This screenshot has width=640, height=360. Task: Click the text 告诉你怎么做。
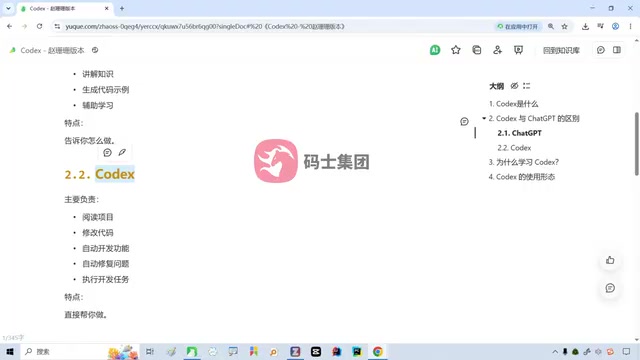[90, 140]
